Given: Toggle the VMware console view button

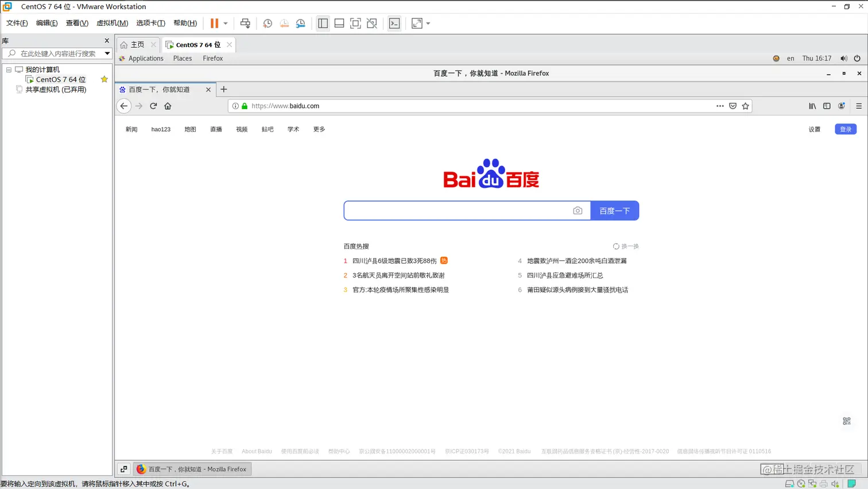Looking at the screenshot, I should click(394, 24).
